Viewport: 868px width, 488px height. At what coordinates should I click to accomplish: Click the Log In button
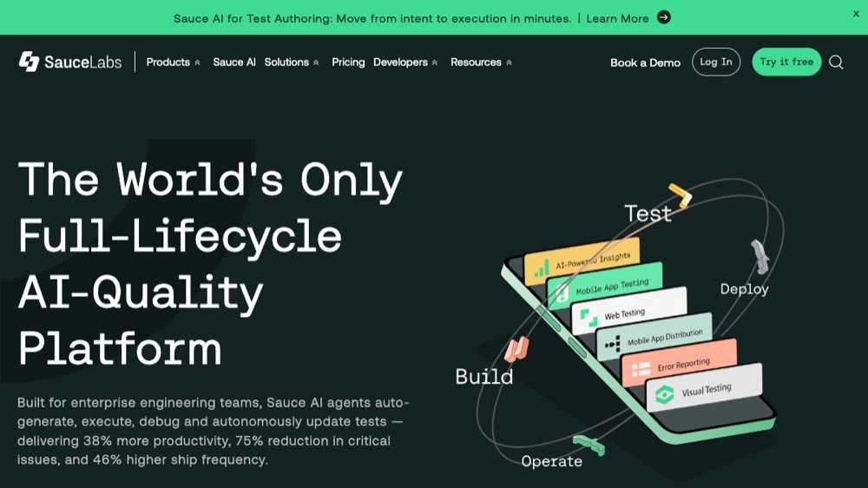716,62
